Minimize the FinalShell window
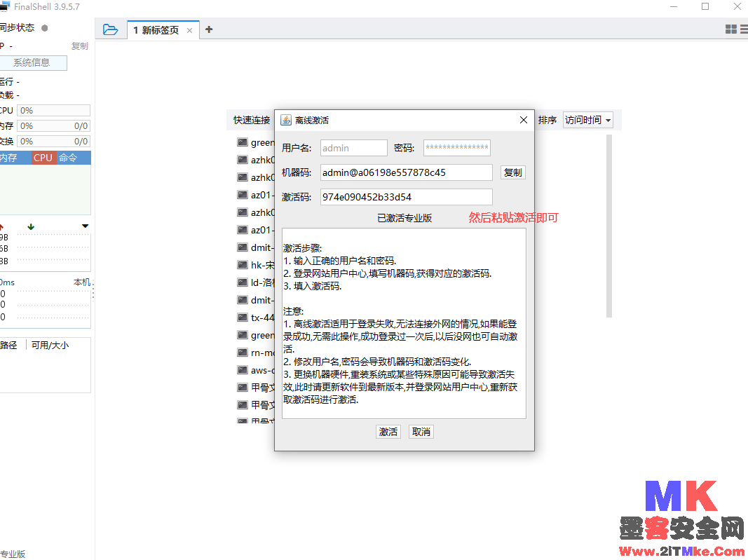This screenshot has width=748, height=560. [x=674, y=7]
